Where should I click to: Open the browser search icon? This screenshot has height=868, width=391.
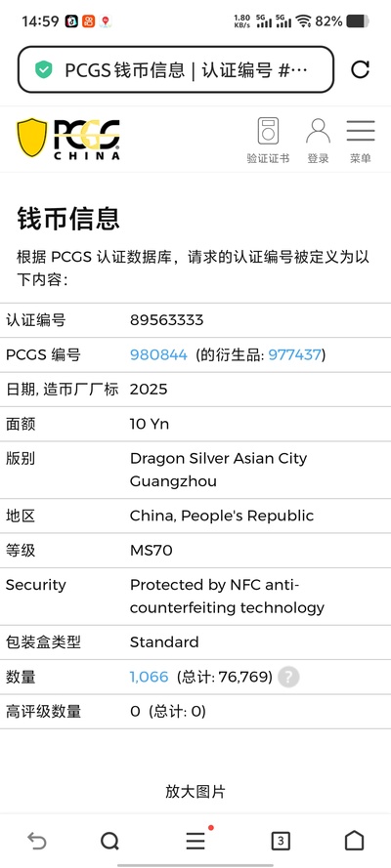[109, 842]
